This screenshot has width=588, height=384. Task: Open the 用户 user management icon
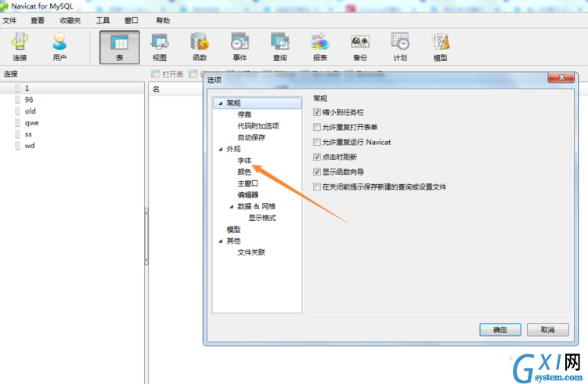tap(60, 47)
